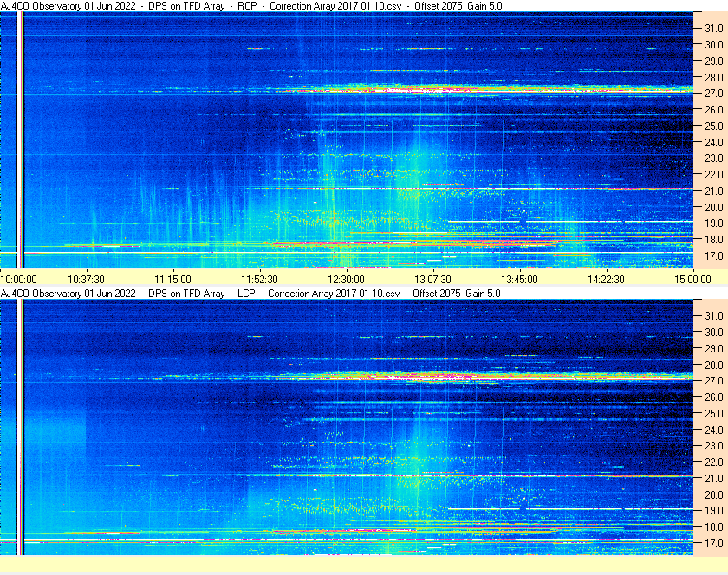
Task: Pick the 21.0 frequency label in LCP panel
Action: coord(714,478)
